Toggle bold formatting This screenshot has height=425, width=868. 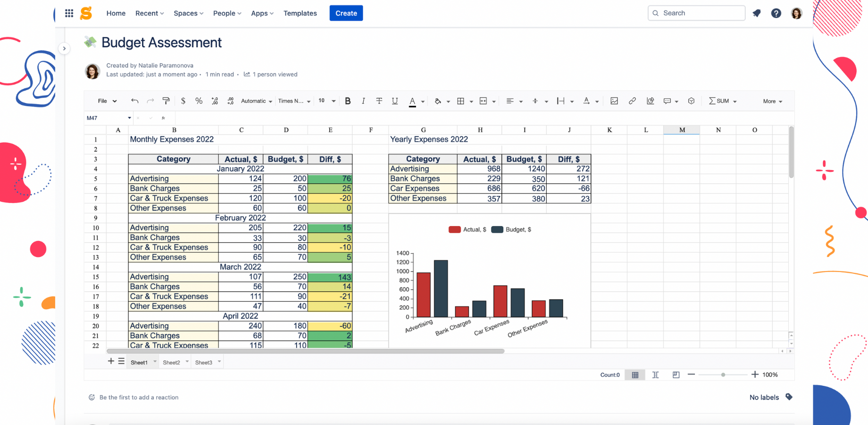tap(348, 101)
